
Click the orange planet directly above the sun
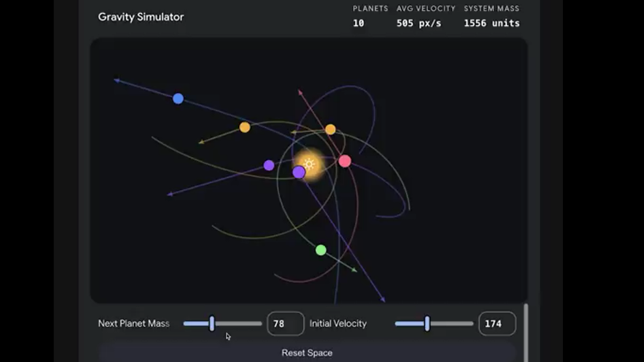[330, 130]
